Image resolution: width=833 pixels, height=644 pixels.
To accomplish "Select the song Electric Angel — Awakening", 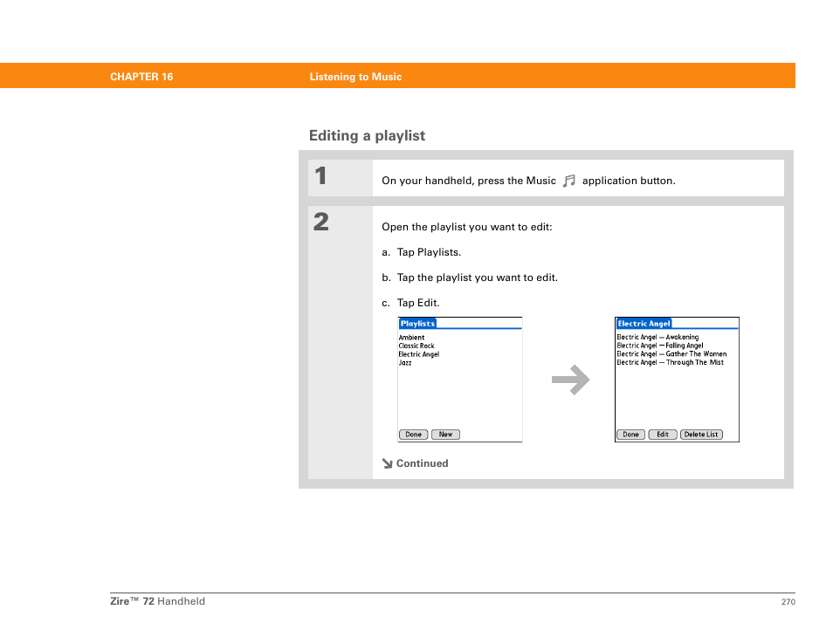I will click(x=657, y=337).
